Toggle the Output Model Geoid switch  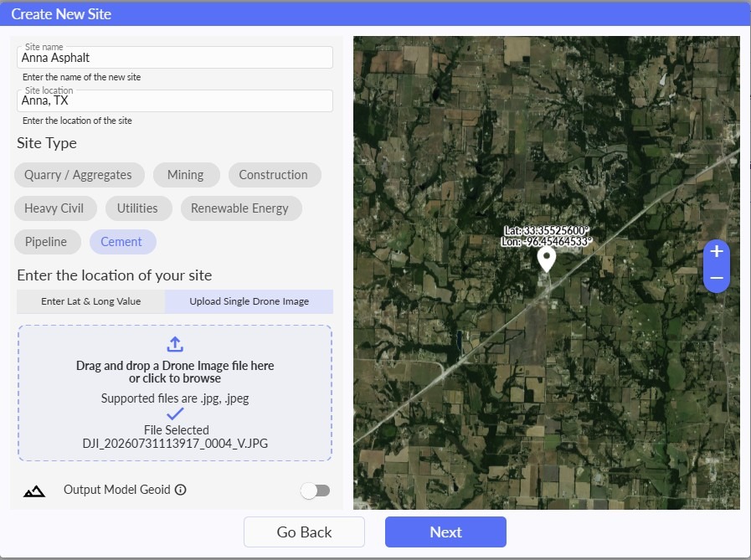click(x=316, y=491)
